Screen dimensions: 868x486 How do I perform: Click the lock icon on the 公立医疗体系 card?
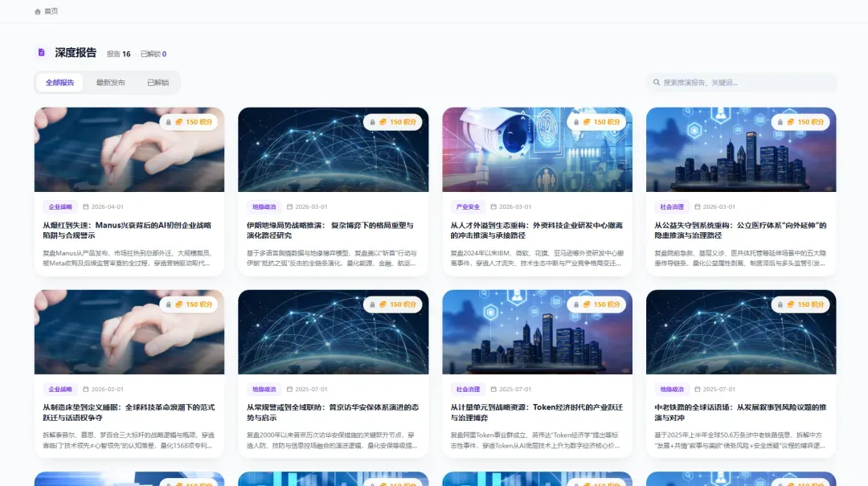780,122
